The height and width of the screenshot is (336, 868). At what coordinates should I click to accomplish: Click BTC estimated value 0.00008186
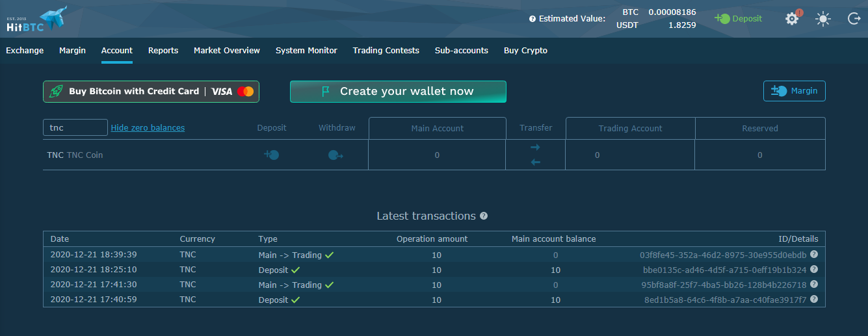pos(672,12)
